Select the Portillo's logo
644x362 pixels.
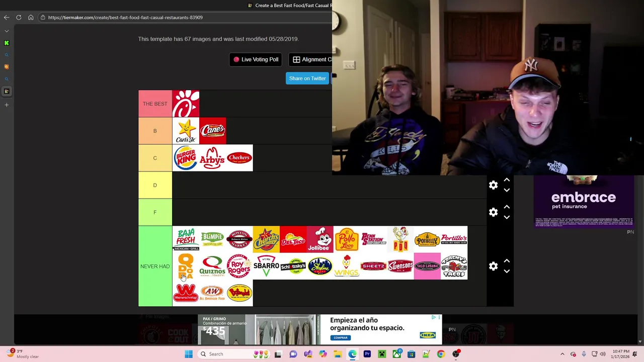[x=454, y=239]
